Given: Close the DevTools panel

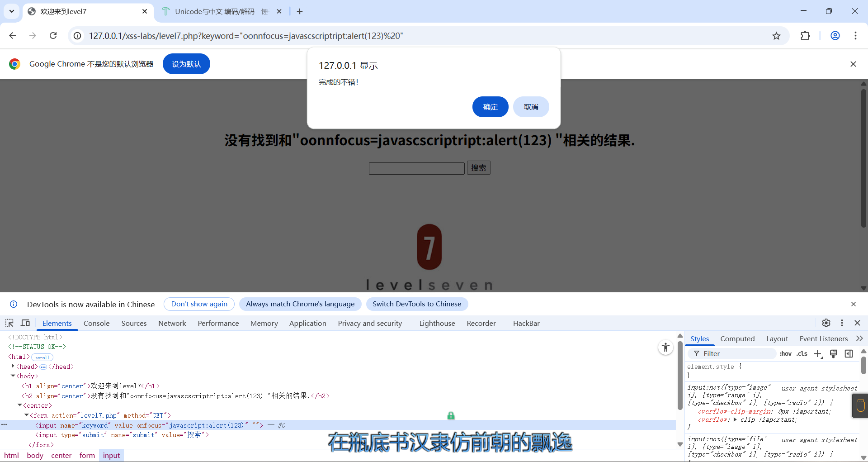Looking at the screenshot, I should tap(857, 323).
